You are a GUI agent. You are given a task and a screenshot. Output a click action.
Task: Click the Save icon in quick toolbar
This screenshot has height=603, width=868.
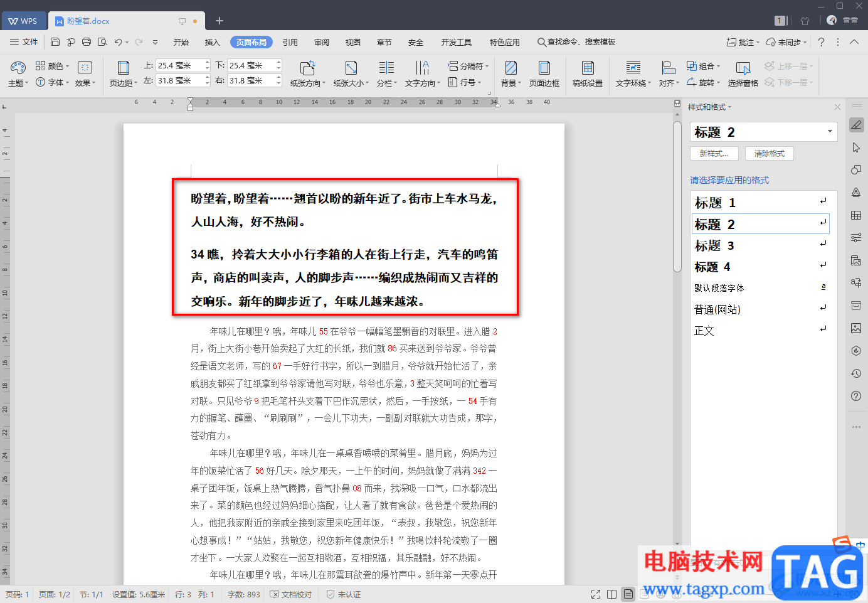click(55, 42)
